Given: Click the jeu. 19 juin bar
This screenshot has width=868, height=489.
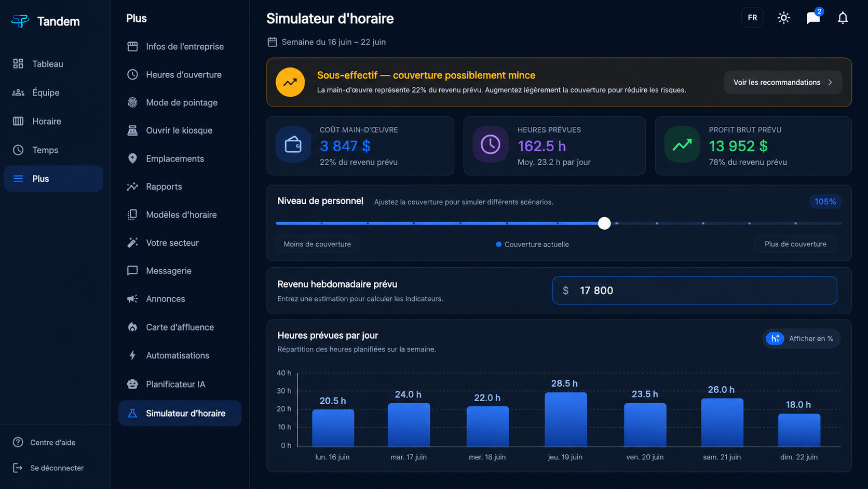Looking at the screenshot, I should point(566,419).
